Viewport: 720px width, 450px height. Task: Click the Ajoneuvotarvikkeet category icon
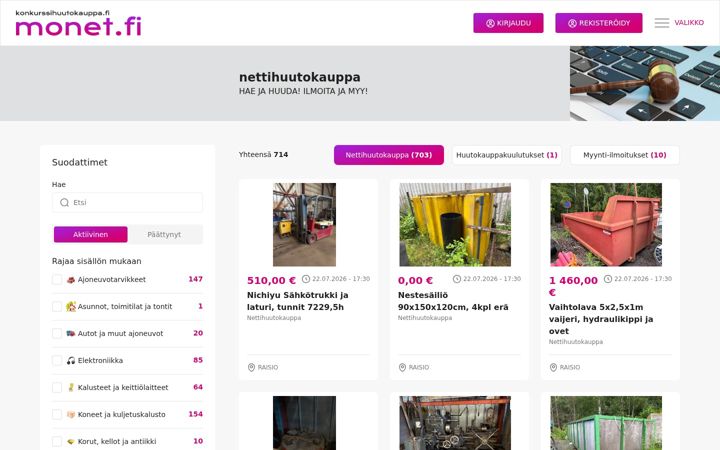[71, 280]
